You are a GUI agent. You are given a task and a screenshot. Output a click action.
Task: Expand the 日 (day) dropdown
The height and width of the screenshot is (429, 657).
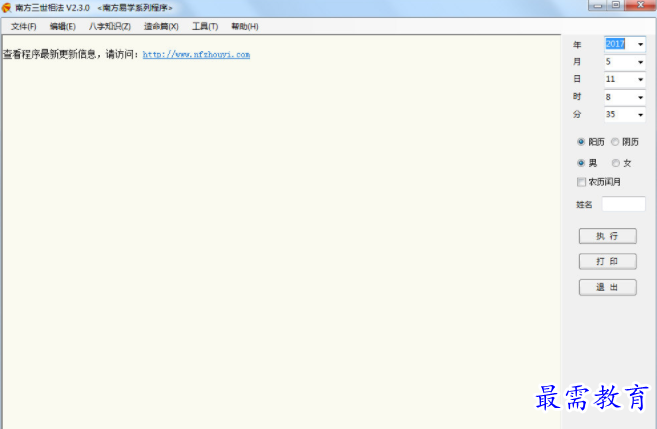(x=640, y=79)
